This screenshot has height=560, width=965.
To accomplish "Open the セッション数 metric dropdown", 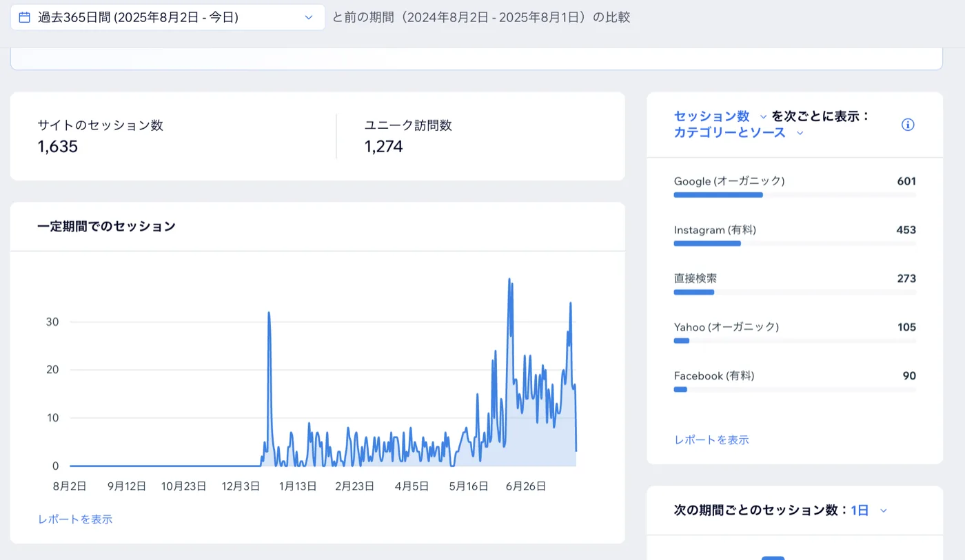I will pyautogui.click(x=720, y=116).
